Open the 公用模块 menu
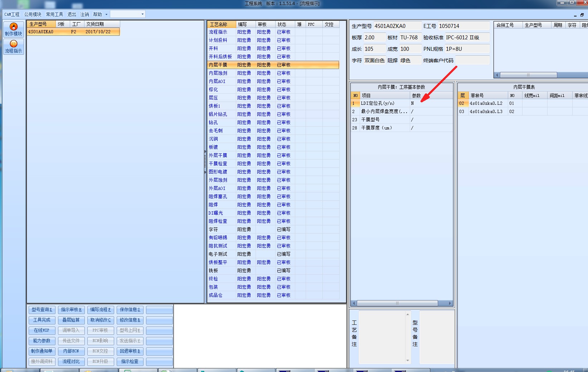 (x=33, y=14)
